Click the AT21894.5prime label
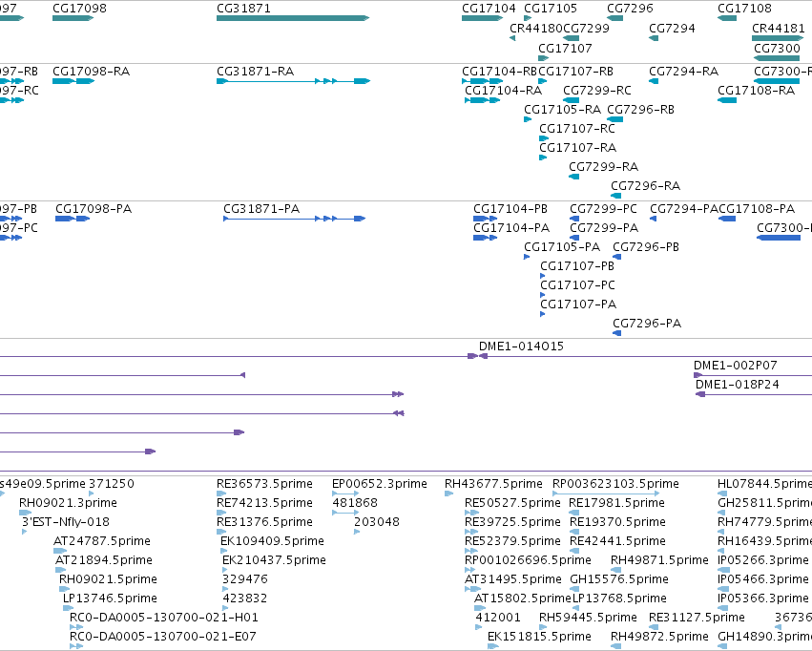812x651 pixels. point(104,560)
